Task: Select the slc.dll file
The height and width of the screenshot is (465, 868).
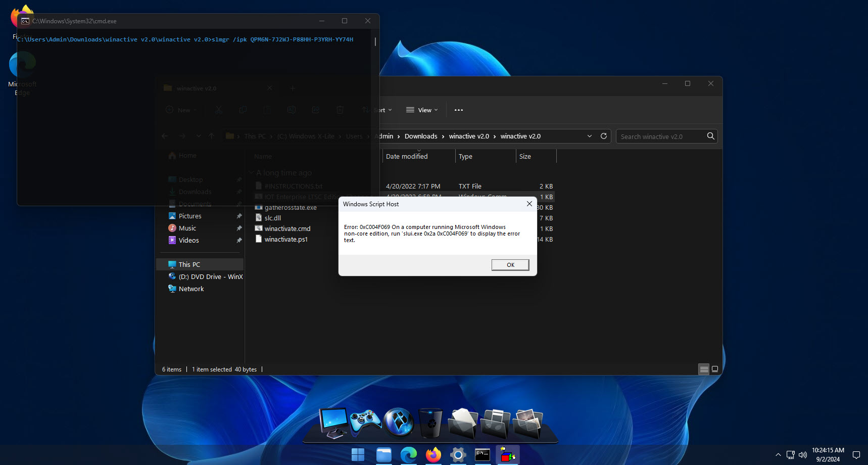Action: tap(273, 218)
